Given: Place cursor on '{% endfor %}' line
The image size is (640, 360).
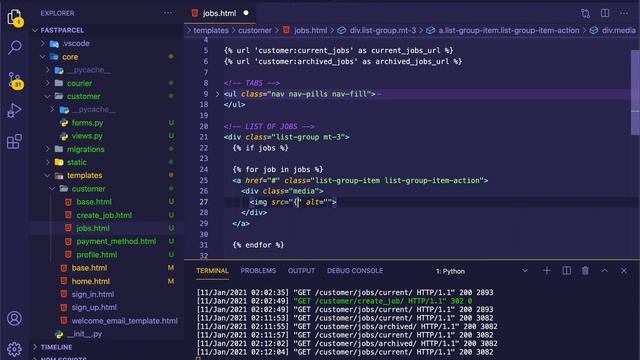Looking at the screenshot, I should pyautogui.click(x=258, y=245).
